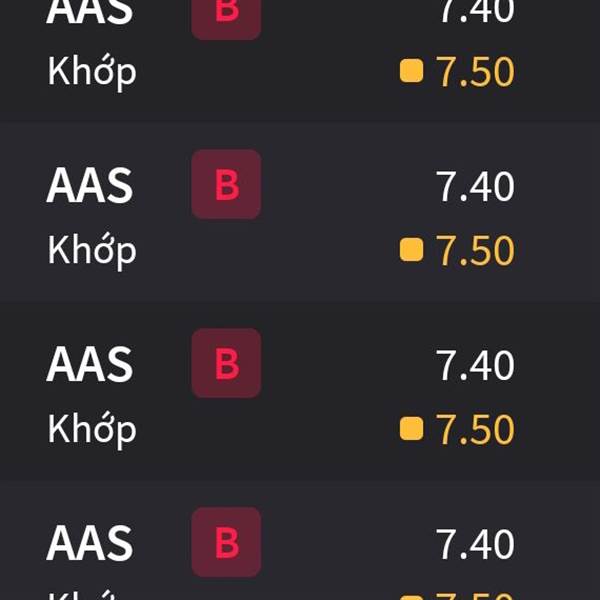
Task: Click the yellow square indicator in the second AAS row
Action: click(411, 249)
